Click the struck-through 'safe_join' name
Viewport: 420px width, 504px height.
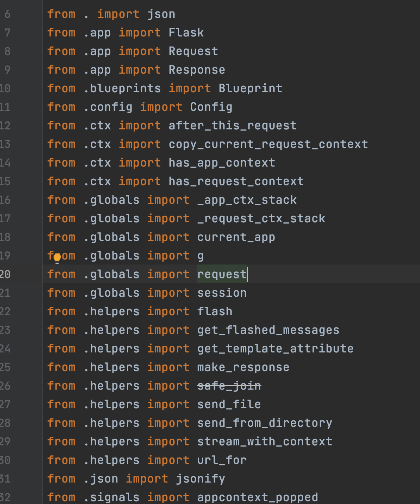[x=229, y=386]
